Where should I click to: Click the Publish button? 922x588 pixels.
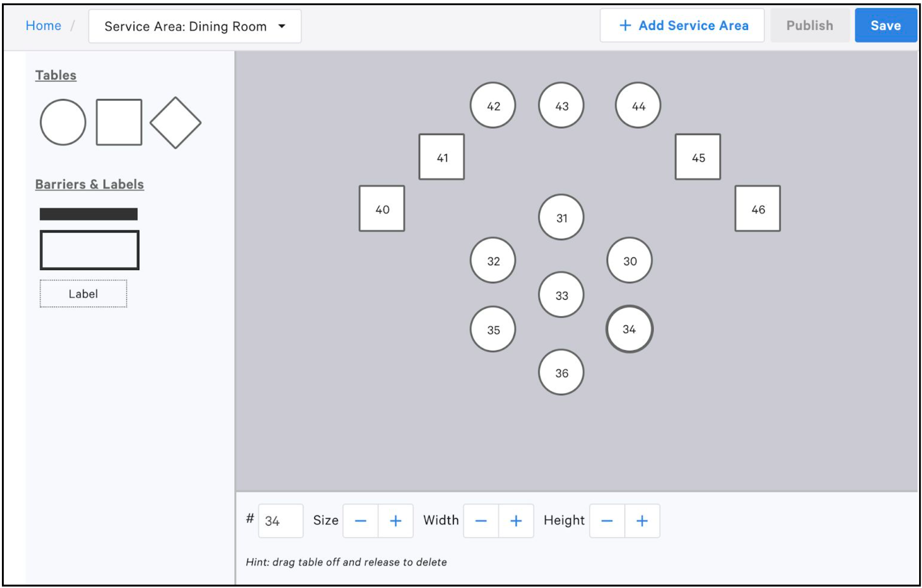tap(809, 25)
